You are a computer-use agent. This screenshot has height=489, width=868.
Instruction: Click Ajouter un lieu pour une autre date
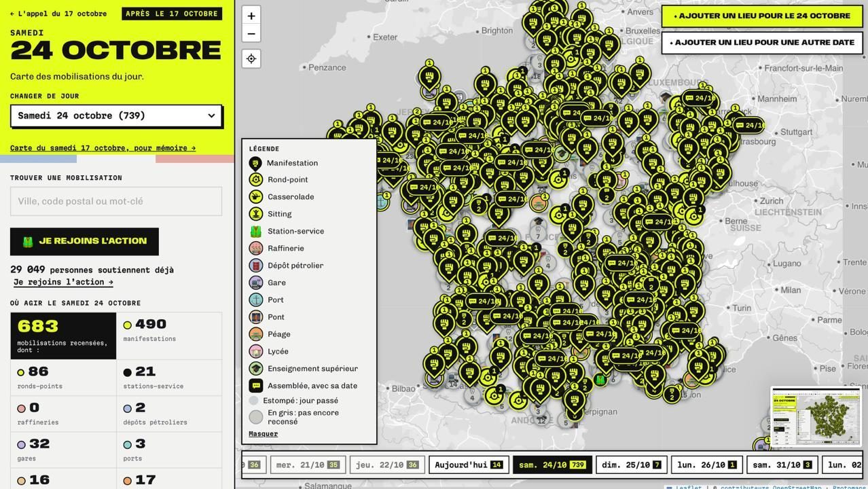coord(762,43)
